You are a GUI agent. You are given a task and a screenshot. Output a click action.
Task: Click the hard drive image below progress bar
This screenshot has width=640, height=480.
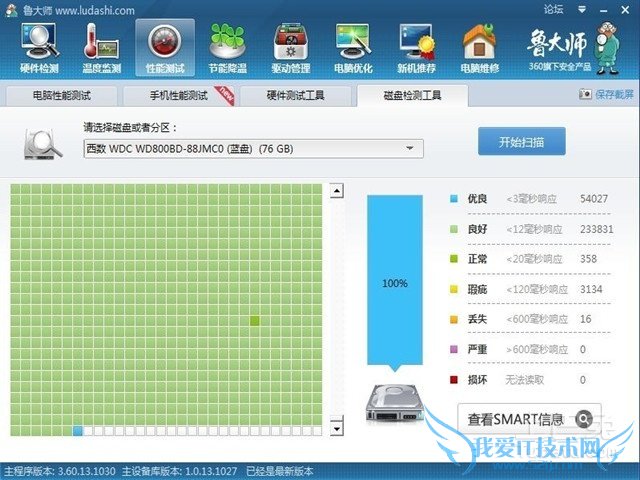tap(394, 403)
